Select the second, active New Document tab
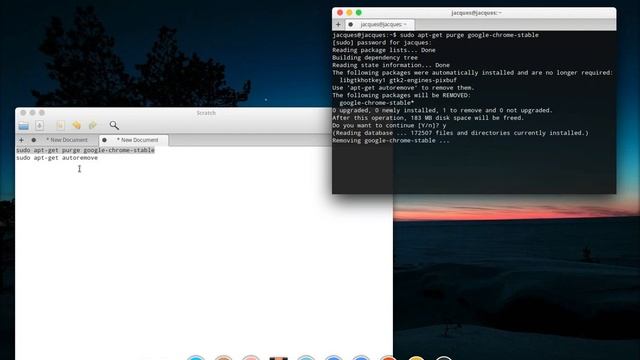The height and width of the screenshot is (360, 640). [x=138, y=140]
